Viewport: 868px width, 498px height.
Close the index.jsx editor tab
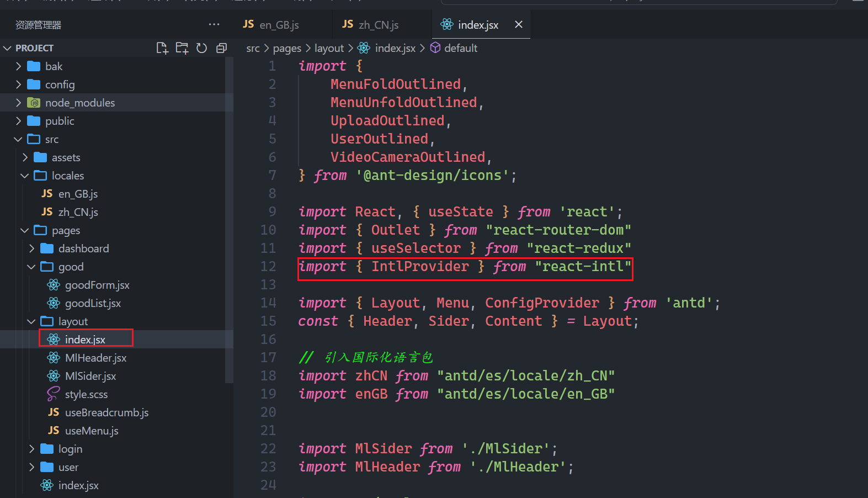click(x=519, y=24)
